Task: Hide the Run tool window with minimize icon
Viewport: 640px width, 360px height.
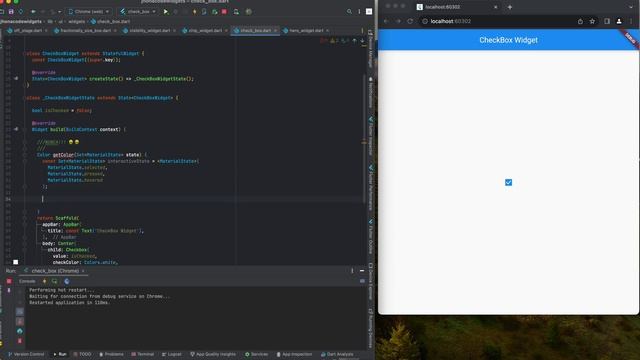Action: 362,271
